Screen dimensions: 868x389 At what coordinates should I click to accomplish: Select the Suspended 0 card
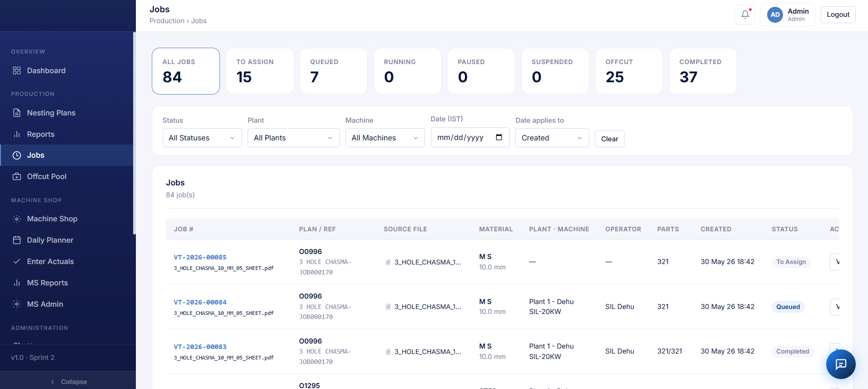click(x=555, y=71)
